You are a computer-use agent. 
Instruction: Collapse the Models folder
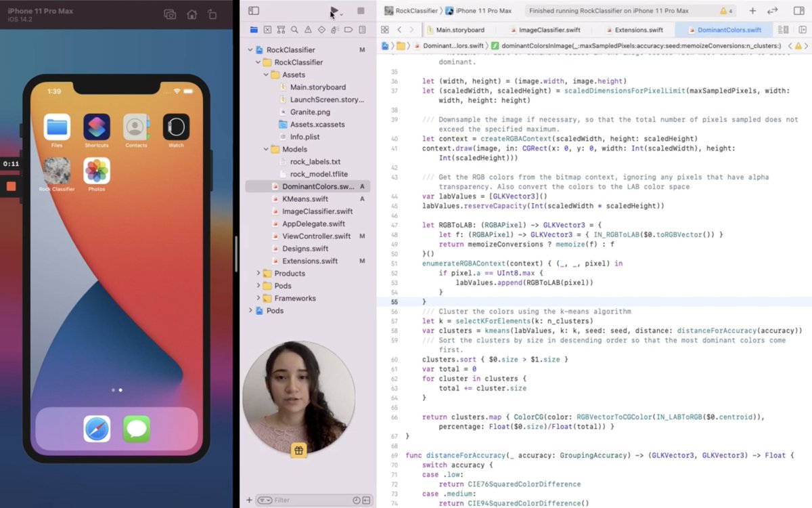(266, 149)
